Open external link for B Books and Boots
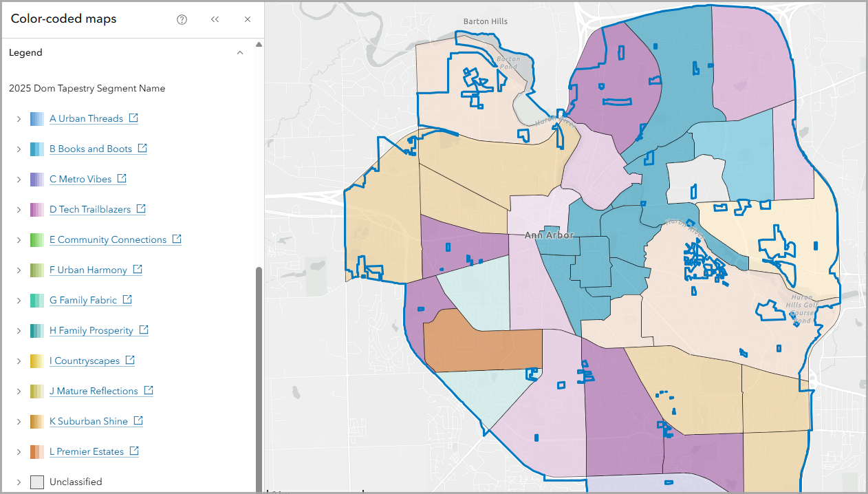Image resolution: width=868 pixels, height=494 pixels. (142, 148)
